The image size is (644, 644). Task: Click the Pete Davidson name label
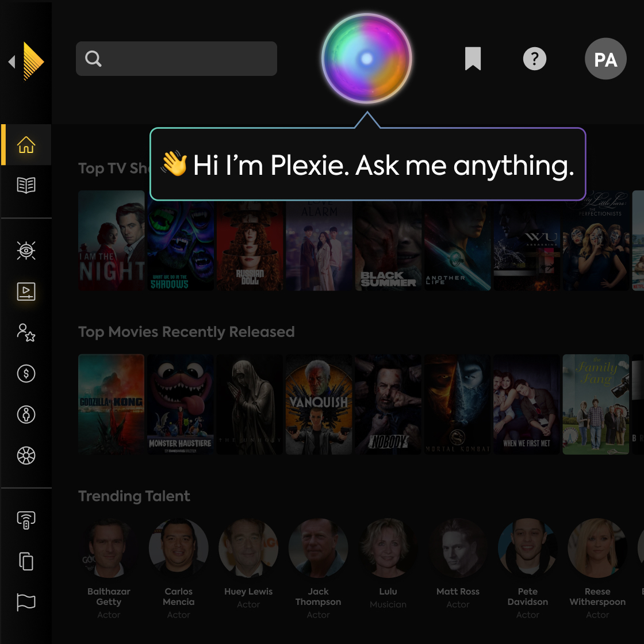pos(528,597)
